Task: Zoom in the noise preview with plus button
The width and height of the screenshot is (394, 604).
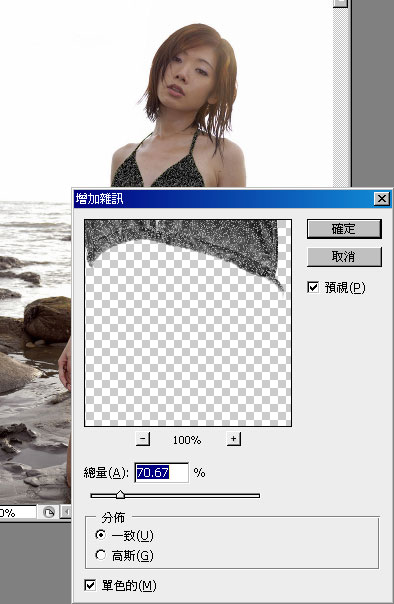Action: [233, 439]
